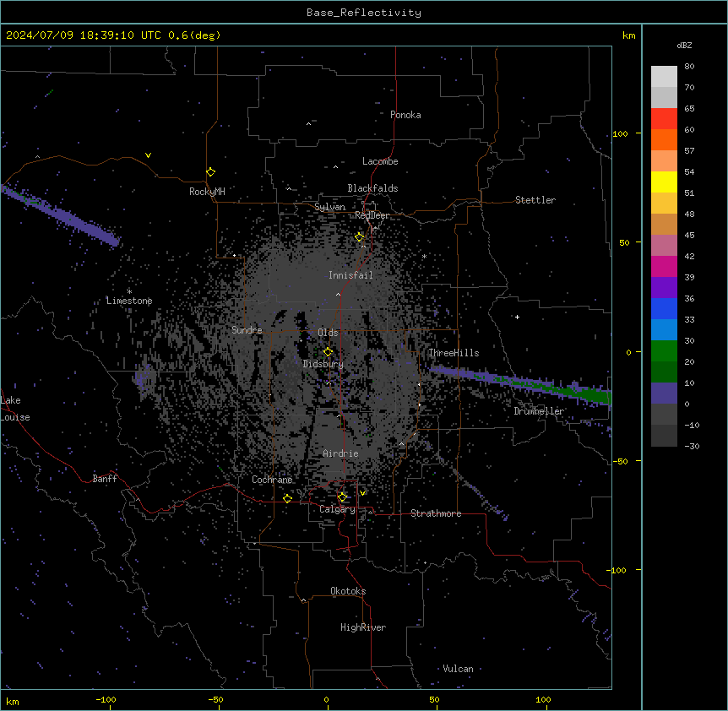Click the Blackfalds city label

coord(372,188)
